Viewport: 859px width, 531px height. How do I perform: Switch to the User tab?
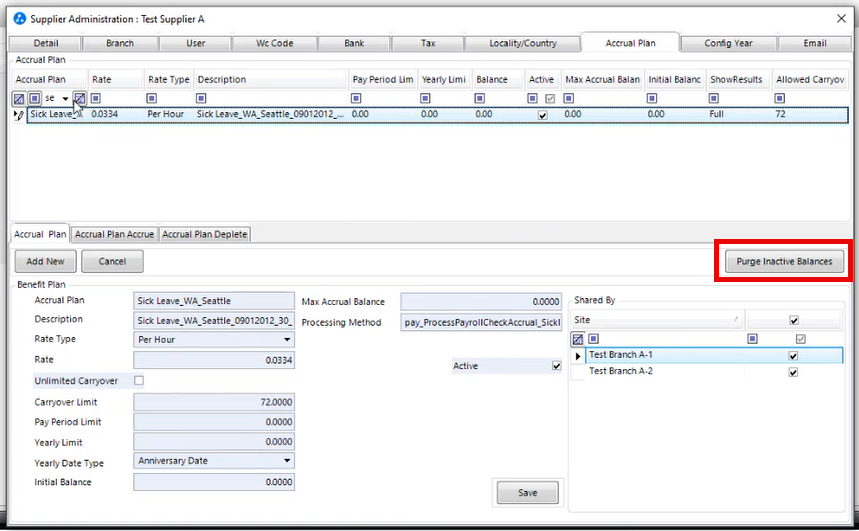(196, 43)
